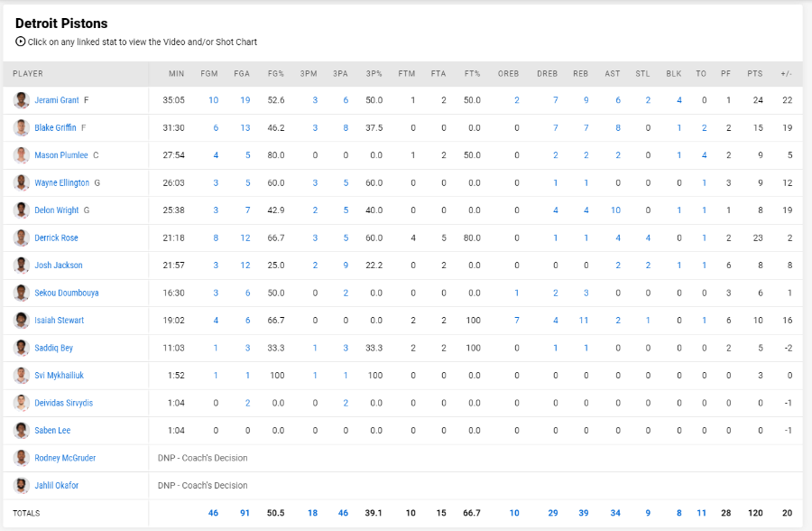
Task: Click Jerami Grant's 35:05 minutes value
Action: click(x=173, y=100)
